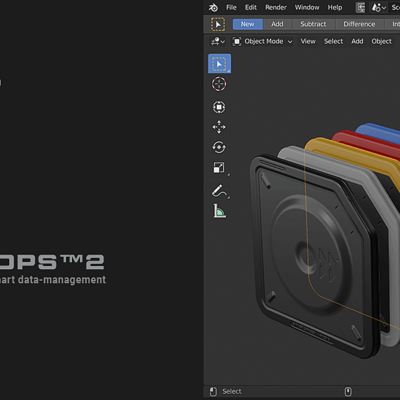Open the Add menu in viewport header
The height and width of the screenshot is (400, 400).
point(357,41)
